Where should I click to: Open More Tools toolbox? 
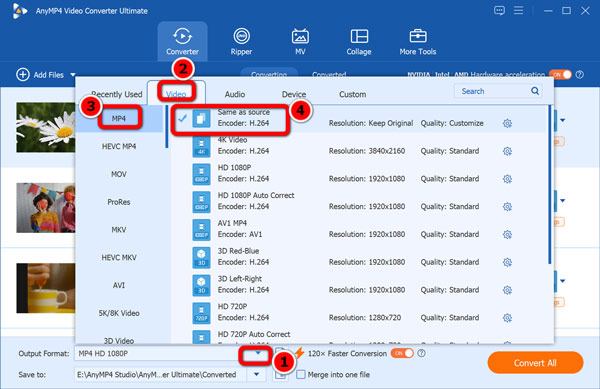(417, 41)
